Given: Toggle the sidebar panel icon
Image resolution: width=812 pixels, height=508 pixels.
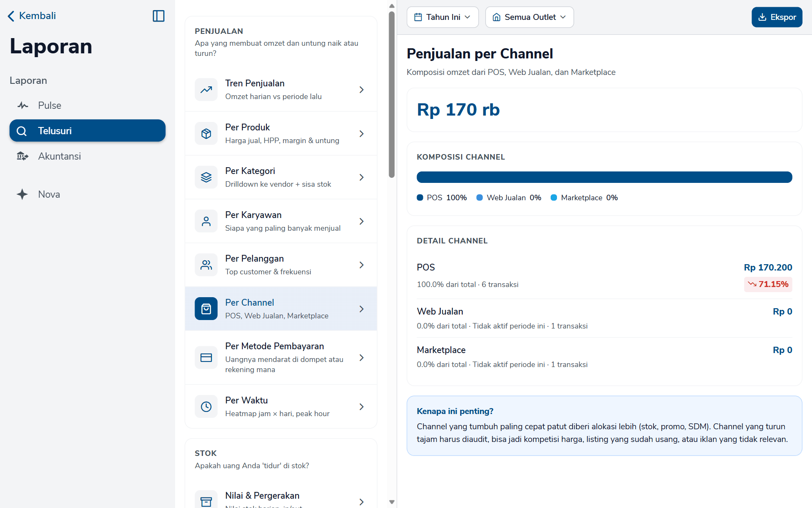Looking at the screenshot, I should click(x=159, y=16).
